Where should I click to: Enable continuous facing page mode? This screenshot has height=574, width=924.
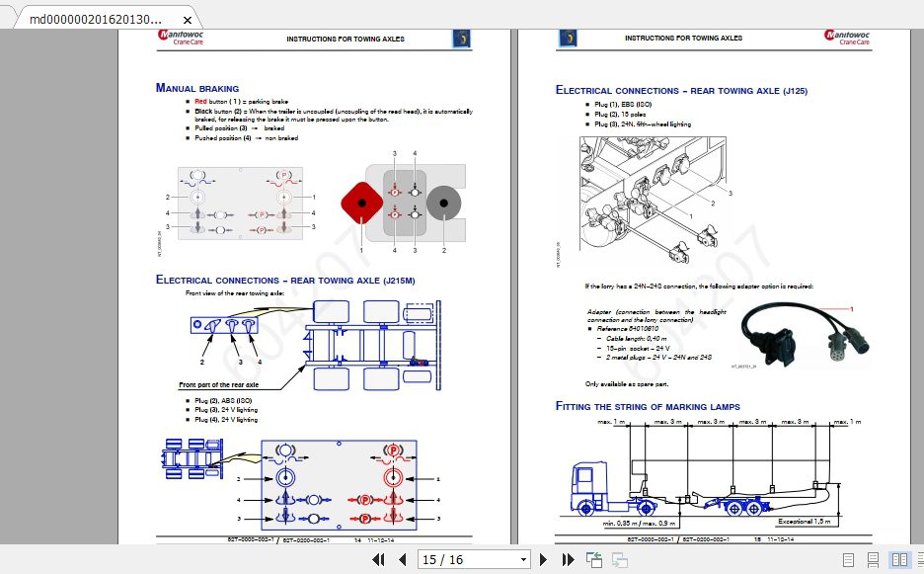919,559
